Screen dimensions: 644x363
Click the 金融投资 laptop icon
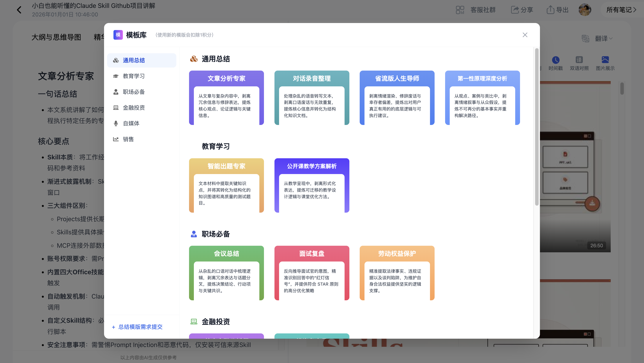116,108
